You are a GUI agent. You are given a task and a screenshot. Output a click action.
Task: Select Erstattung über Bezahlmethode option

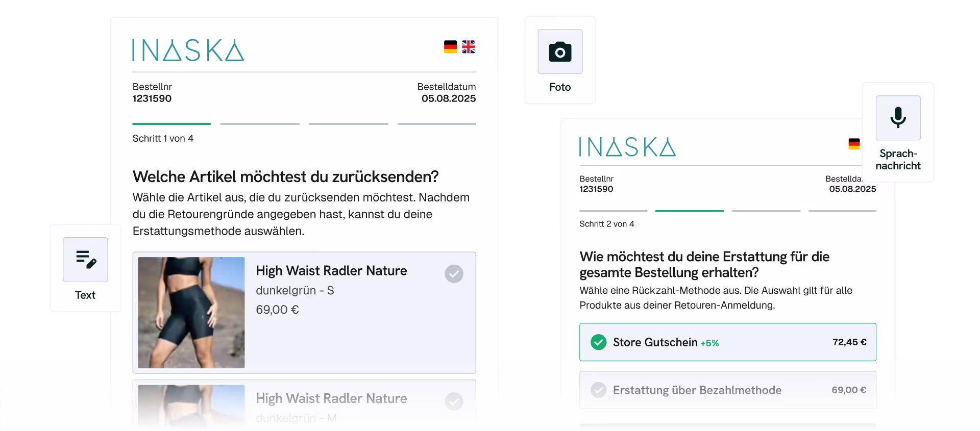click(x=728, y=390)
